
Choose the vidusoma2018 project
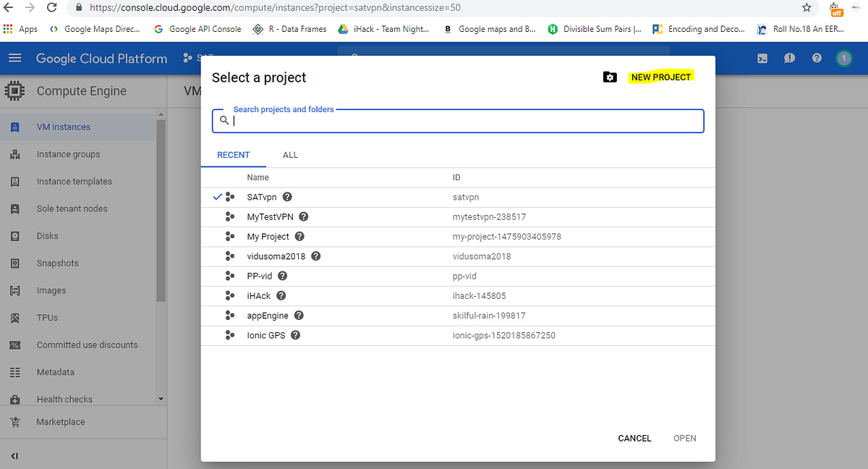[x=276, y=256]
